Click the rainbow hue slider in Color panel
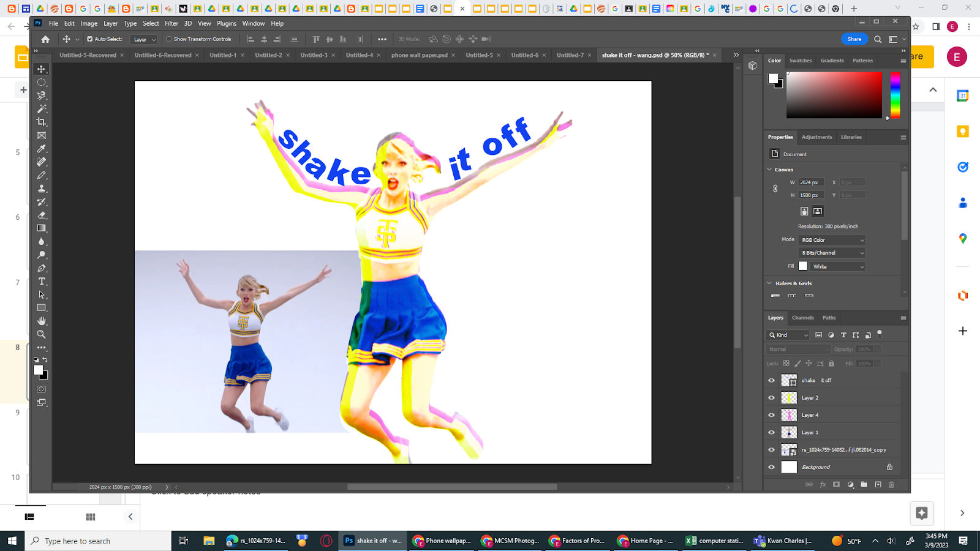 tap(895, 96)
